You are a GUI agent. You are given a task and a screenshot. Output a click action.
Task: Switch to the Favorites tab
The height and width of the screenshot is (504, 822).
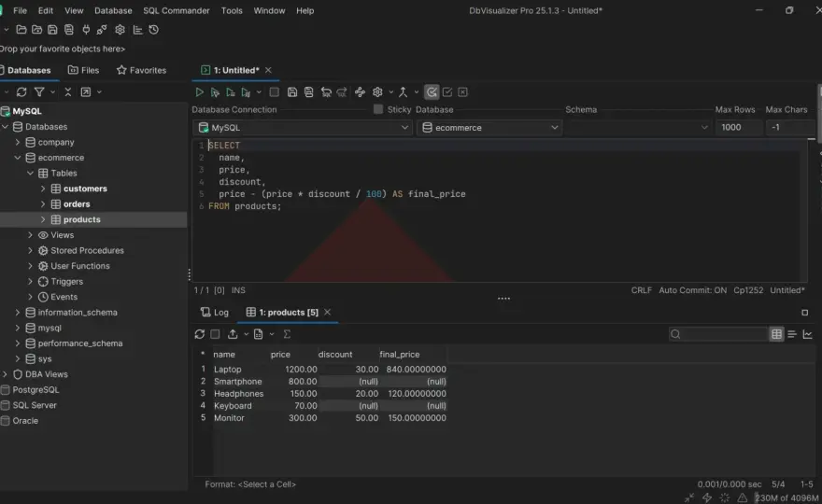(142, 70)
